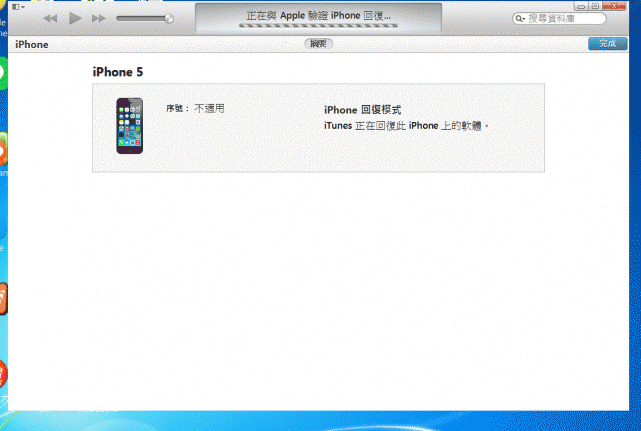Click the rewind previous track button
The height and width of the screenshot is (431, 641).
pyautogui.click(x=50, y=18)
